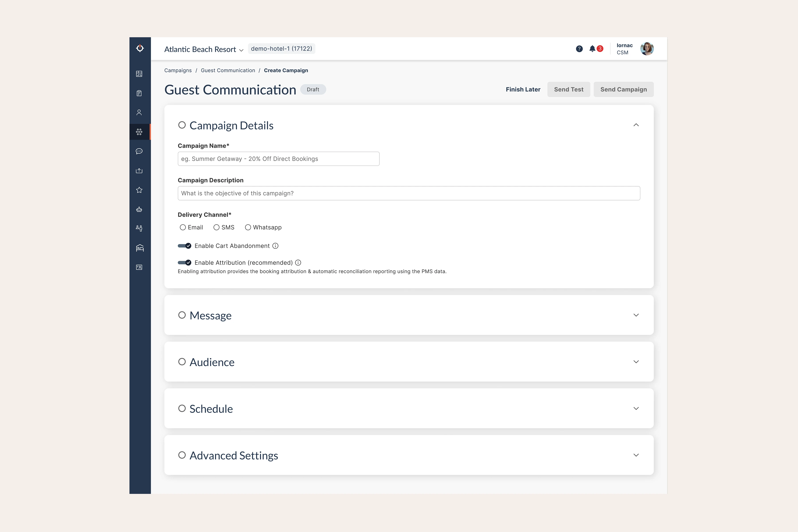The height and width of the screenshot is (532, 798).
Task: Click inside the Campaign Name field
Action: coord(278,158)
